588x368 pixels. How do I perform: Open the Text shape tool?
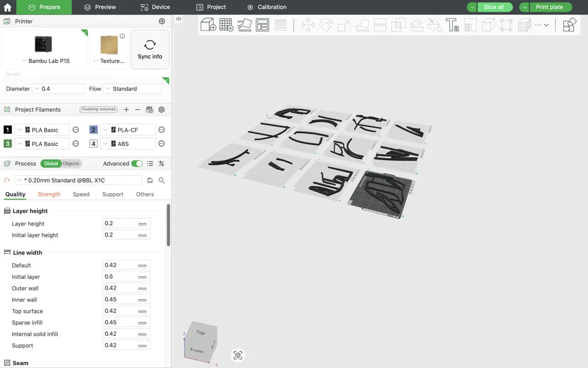click(452, 25)
